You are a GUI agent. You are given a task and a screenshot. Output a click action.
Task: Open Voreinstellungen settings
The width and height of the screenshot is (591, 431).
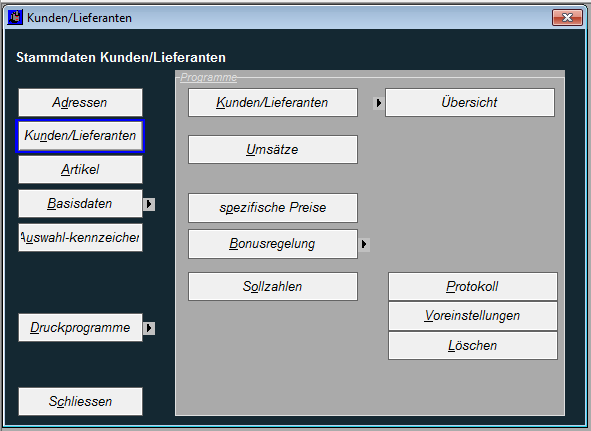(x=473, y=316)
